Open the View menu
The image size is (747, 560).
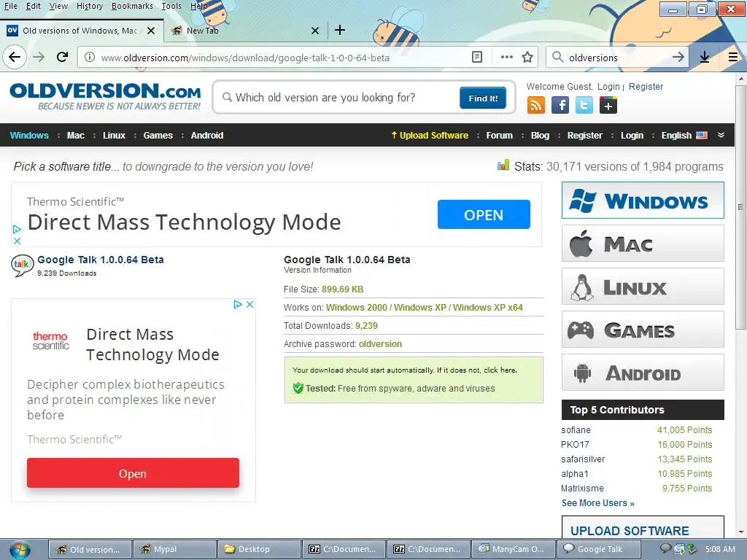tap(58, 6)
